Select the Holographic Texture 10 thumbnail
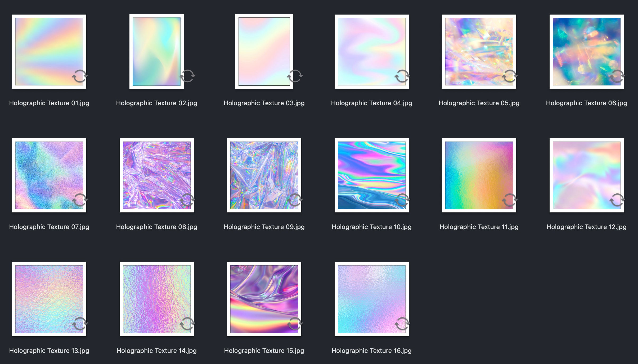The image size is (638, 364). click(372, 175)
